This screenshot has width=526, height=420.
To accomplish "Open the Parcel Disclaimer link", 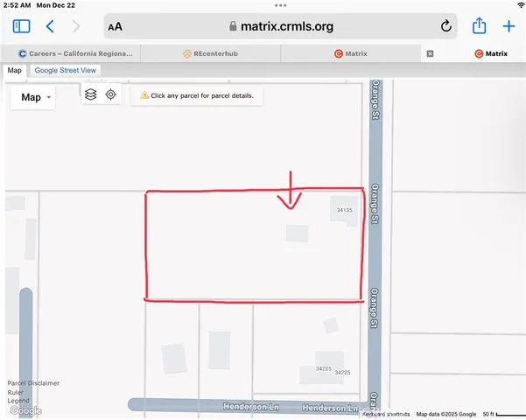I will [33, 383].
